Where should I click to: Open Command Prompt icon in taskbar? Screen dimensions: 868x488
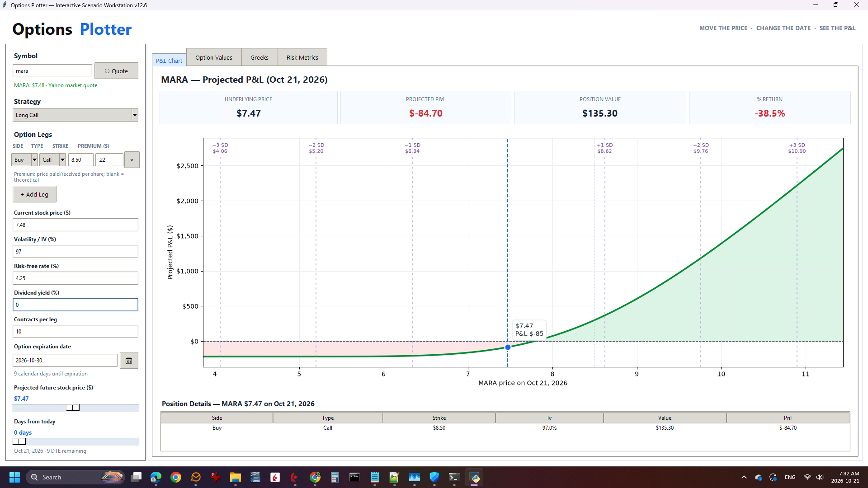(355, 477)
